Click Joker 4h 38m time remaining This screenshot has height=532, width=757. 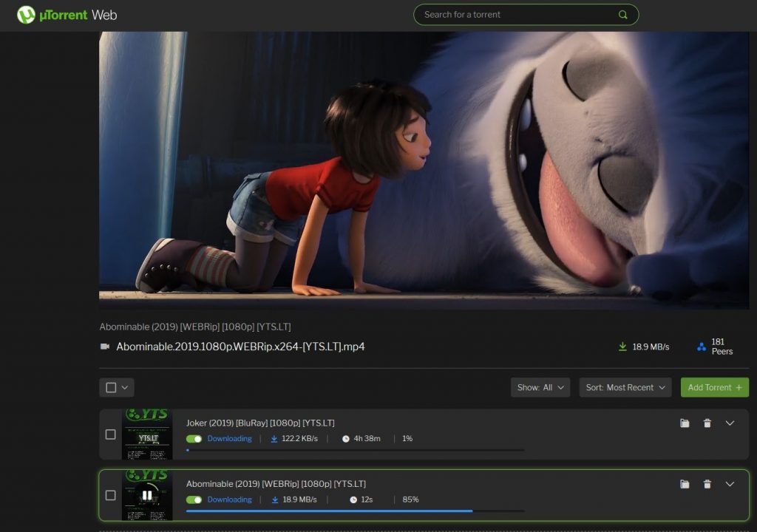[x=367, y=439]
